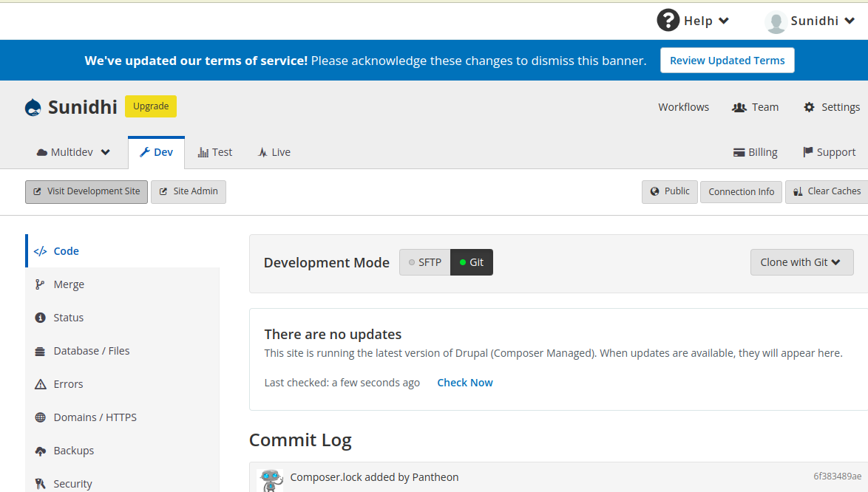Select Merge in the sidebar
The width and height of the screenshot is (868, 492).
(122, 284)
